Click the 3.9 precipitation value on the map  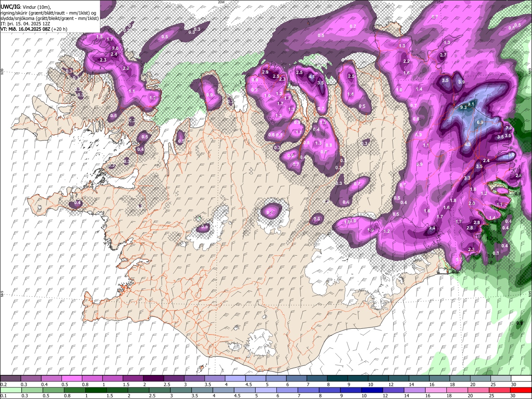coord(461,82)
